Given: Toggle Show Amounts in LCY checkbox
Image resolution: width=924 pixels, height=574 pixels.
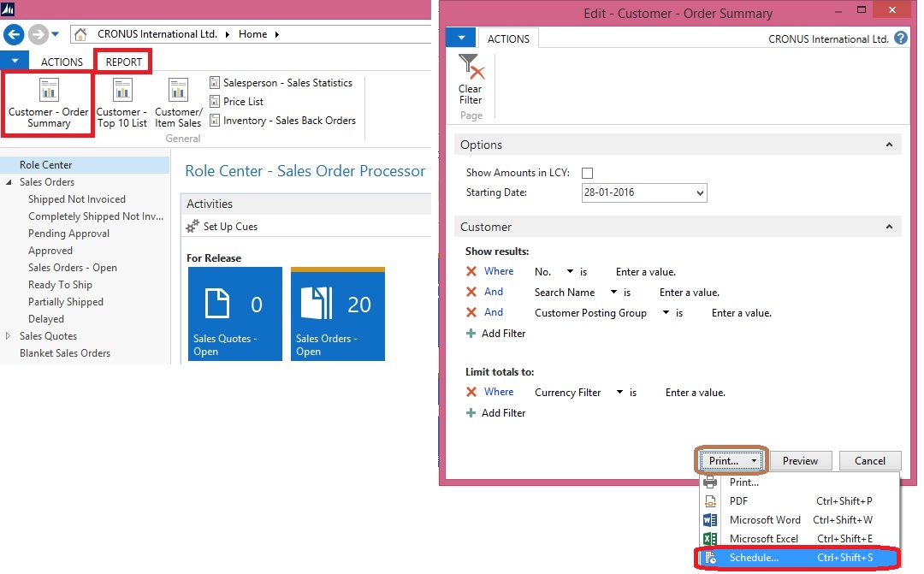Looking at the screenshot, I should (587, 173).
